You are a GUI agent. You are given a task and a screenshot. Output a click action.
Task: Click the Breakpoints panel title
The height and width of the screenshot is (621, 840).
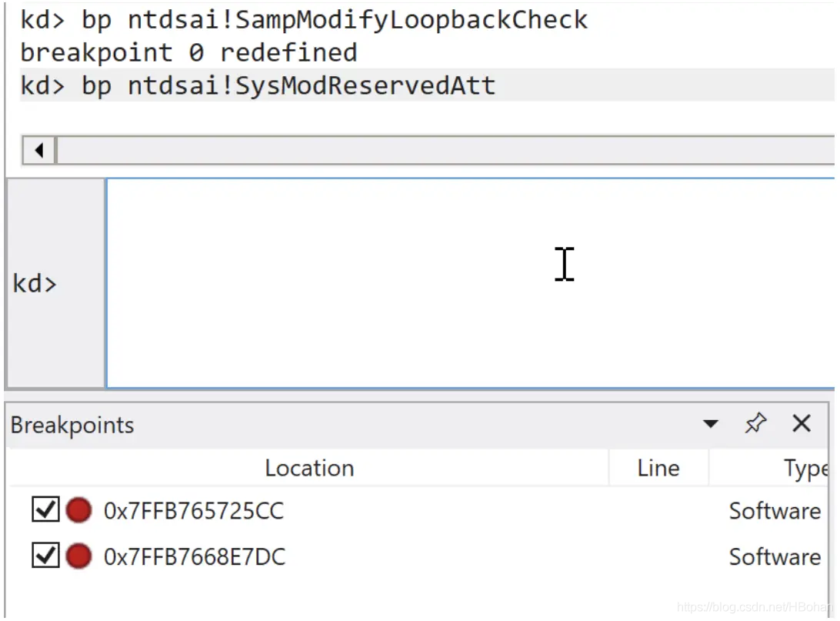(72, 425)
